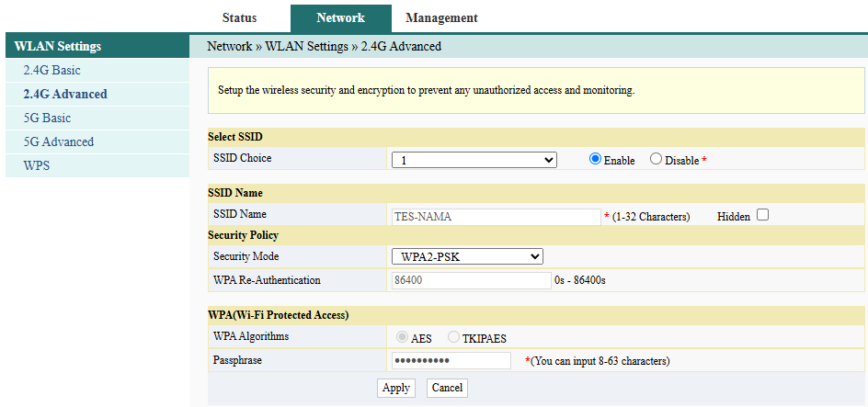Switch to the Network tab
The height and width of the screenshot is (407, 868).
pos(340,18)
